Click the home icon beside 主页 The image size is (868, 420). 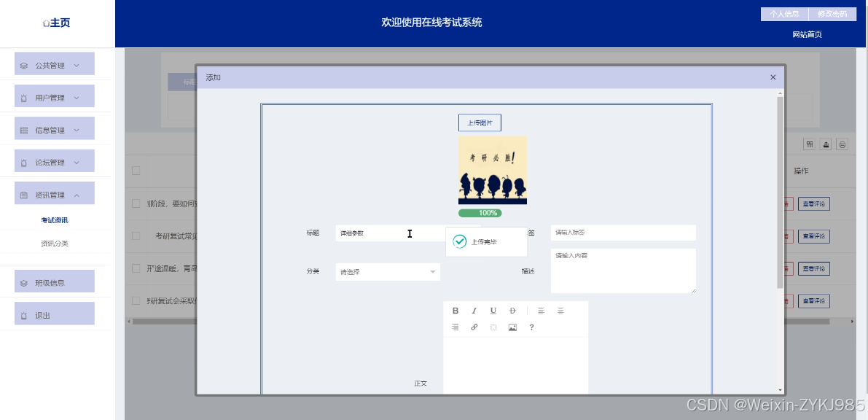(47, 23)
